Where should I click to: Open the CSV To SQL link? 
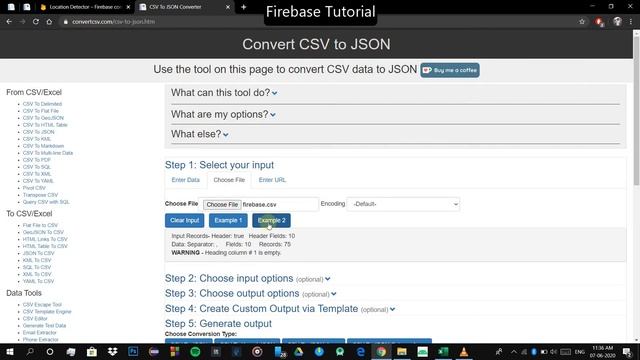click(x=37, y=167)
